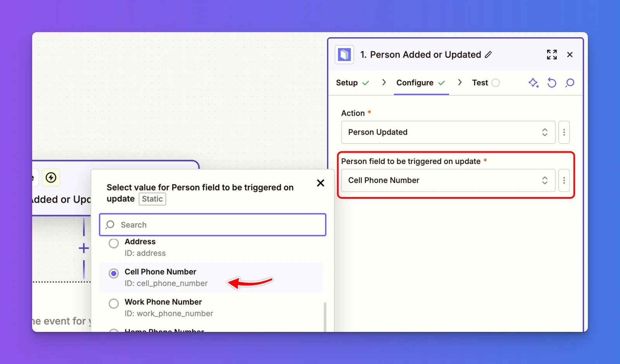
Task: Click the chevron between Configure and Test
Action: [x=460, y=82]
